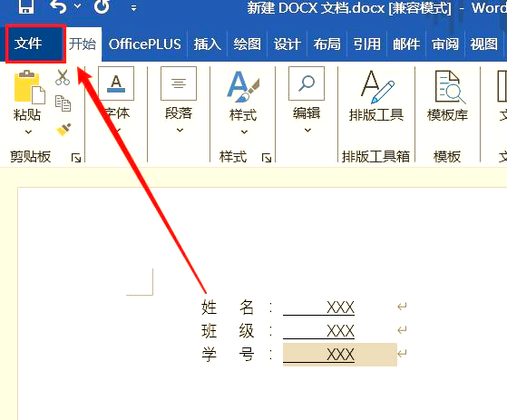Screen dimensions: 507x420
Task: Open the Undo history dropdown arrow
Action: click(x=77, y=5)
